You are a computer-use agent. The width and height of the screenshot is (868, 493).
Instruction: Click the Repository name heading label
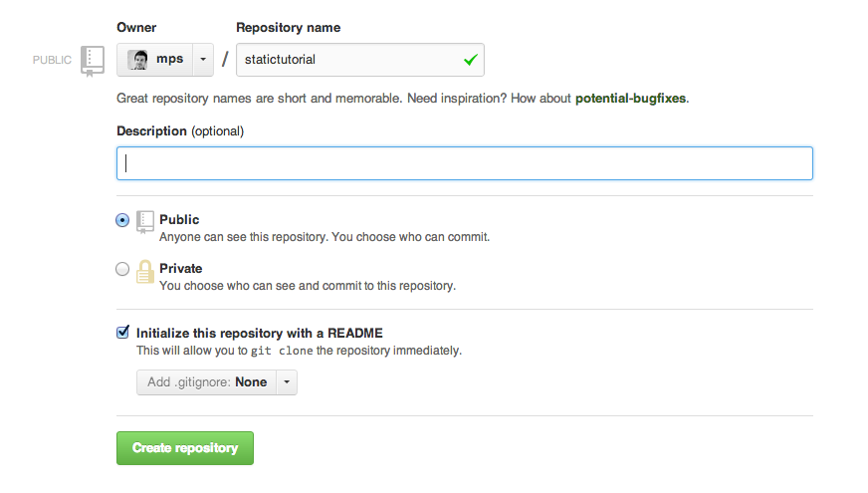(287, 28)
